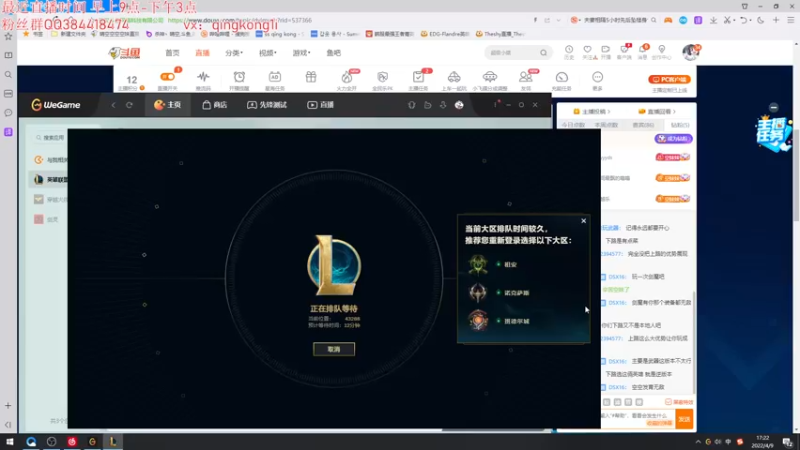Image resolution: width=800 pixels, height=450 pixels.
Task: Open browser sidebar favorites star icon
Action: pos(8,36)
